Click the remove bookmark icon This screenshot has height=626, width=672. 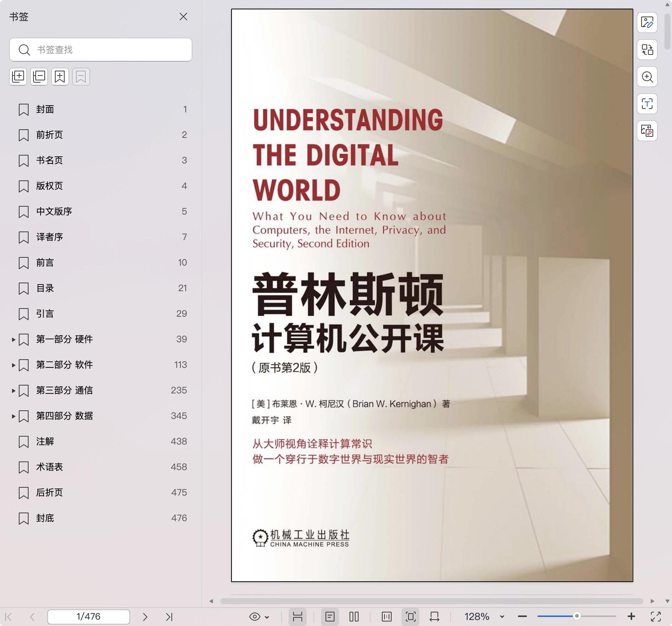pos(81,77)
